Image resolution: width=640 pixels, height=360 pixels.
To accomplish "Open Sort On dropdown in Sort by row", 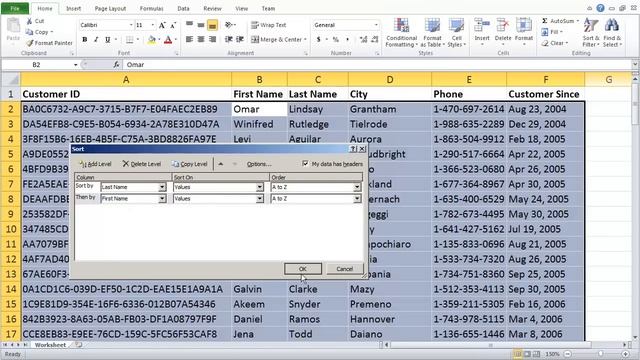I will 260,187.
